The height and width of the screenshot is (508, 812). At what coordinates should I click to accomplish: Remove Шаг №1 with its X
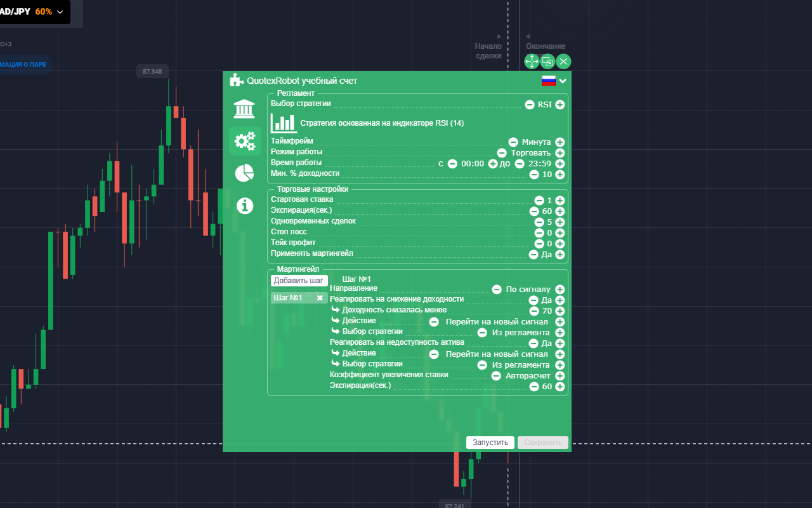(x=320, y=298)
